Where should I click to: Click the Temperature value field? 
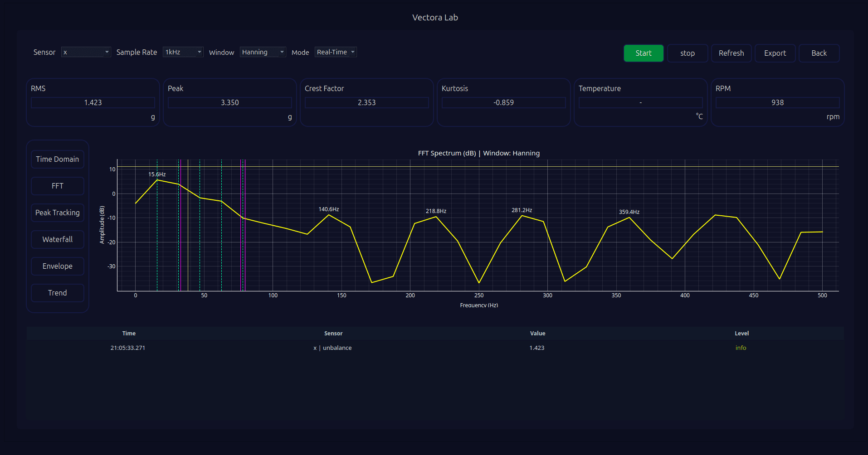point(641,102)
